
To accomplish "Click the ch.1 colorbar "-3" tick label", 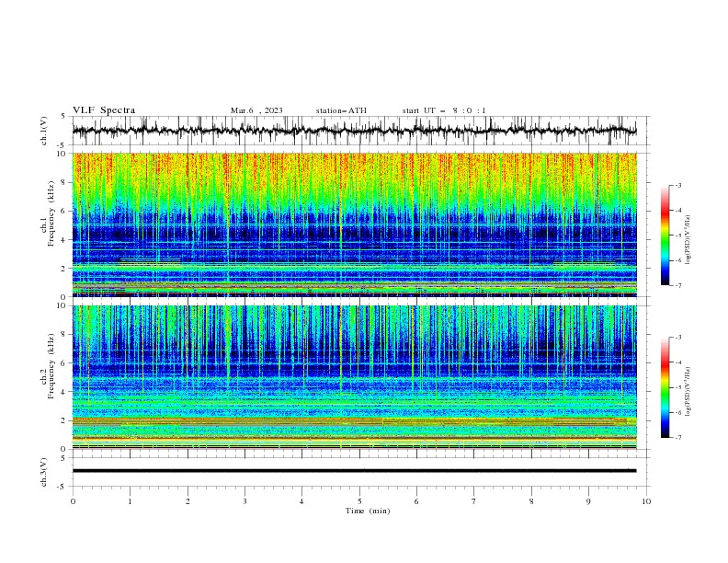I will (x=678, y=185).
